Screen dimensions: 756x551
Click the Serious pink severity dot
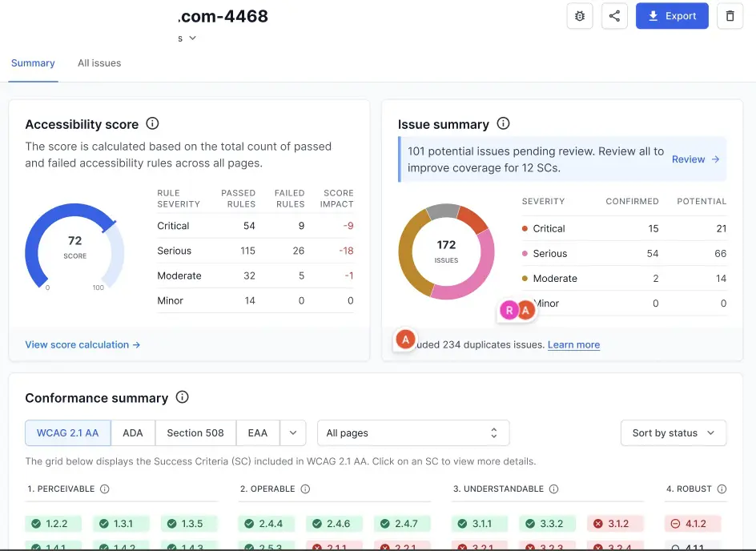(x=525, y=254)
